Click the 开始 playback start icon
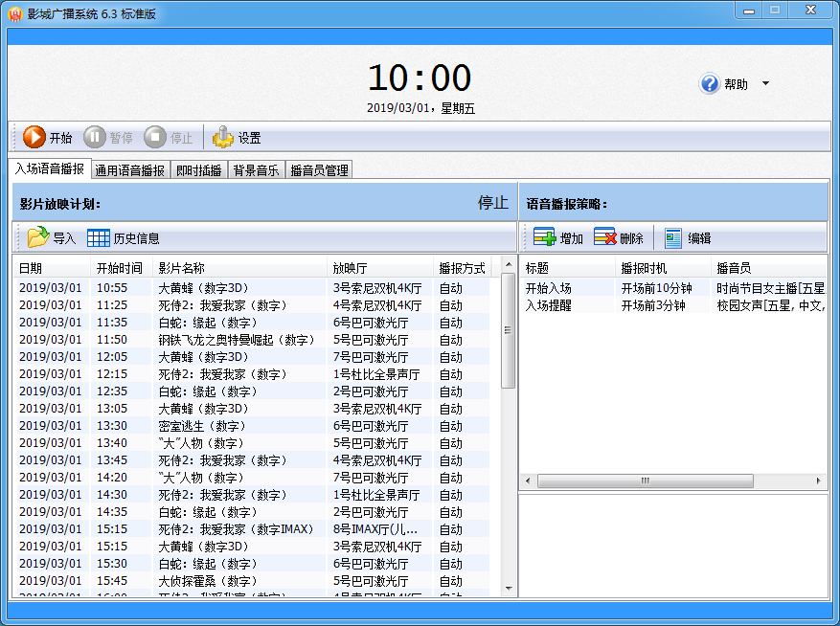Image resolution: width=840 pixels, height=626 pixels. coord(34,137)
